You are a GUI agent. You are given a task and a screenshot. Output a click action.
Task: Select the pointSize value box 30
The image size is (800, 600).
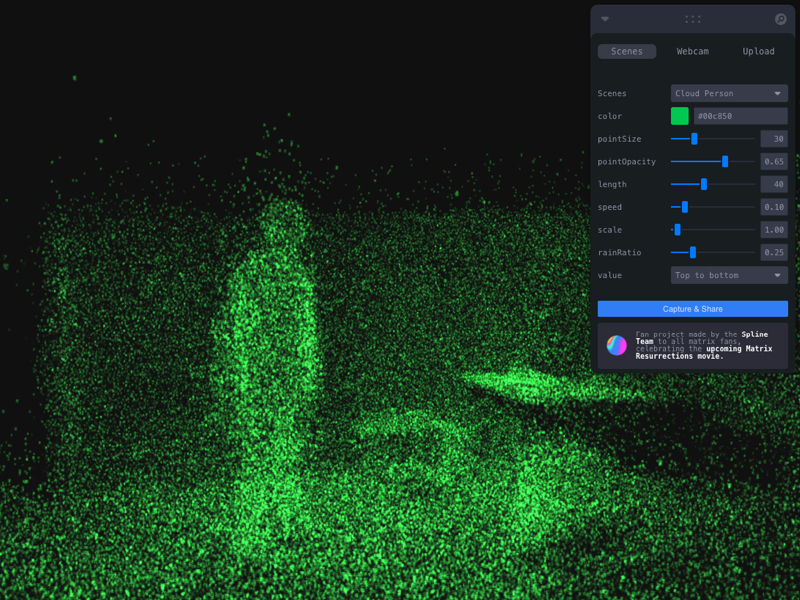coord(774,139)
